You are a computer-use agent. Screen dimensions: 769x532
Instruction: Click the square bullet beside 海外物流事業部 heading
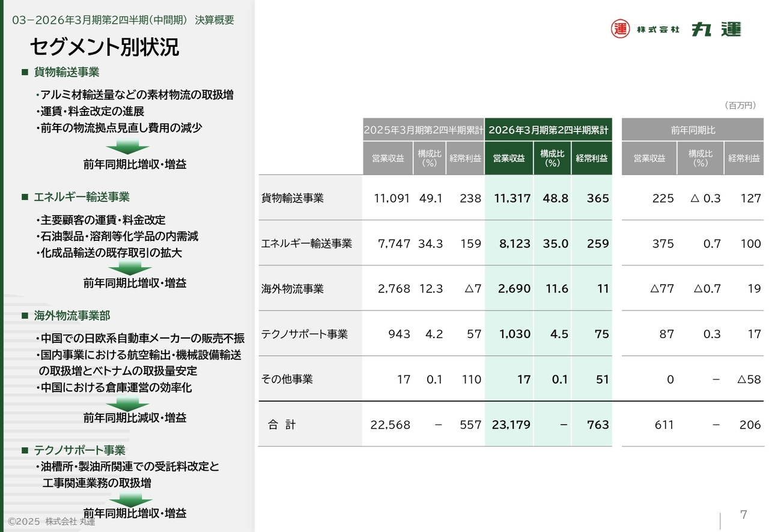[25, 316]
